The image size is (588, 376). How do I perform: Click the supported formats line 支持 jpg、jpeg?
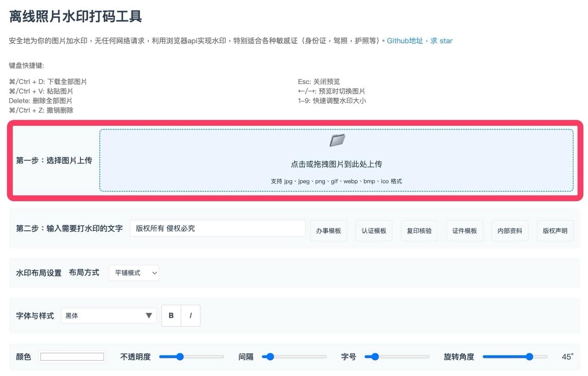[x=336, y=181]
